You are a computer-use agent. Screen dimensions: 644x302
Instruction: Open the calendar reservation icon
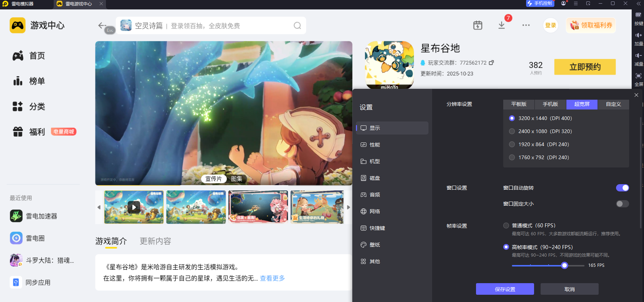point(478,25)
